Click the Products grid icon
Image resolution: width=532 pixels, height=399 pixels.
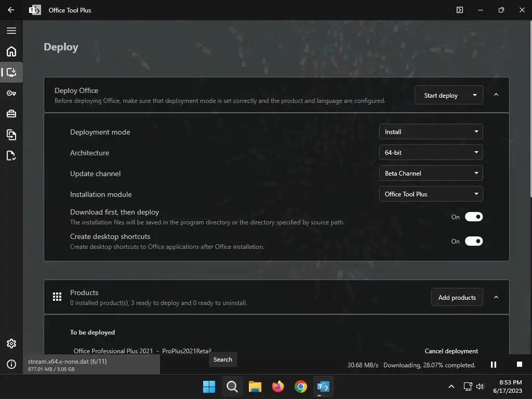(x=57, y=297)
